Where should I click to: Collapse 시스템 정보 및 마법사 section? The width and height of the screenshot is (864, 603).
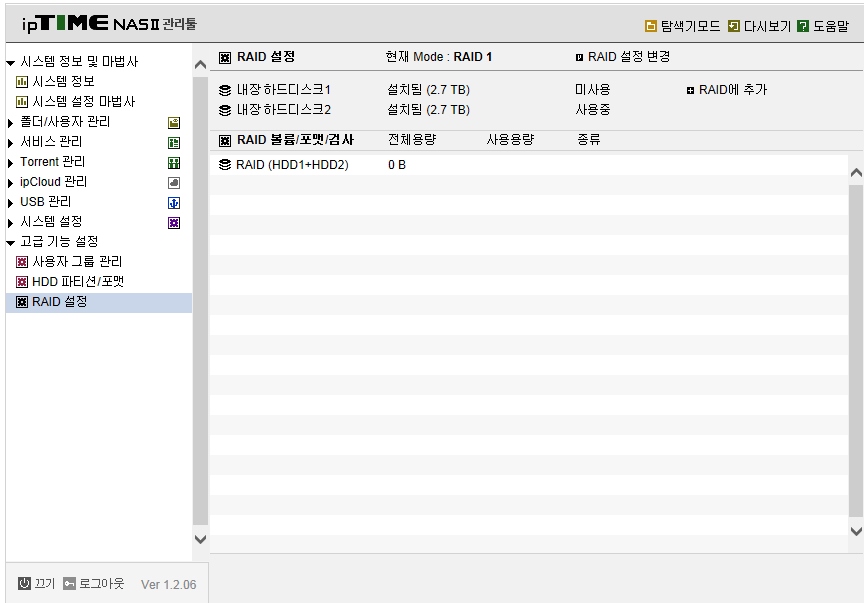[x=10, y=63]
